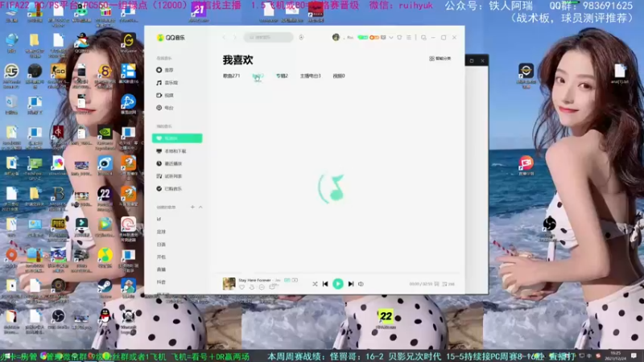644x362 pixels.
Task: Click the search box in QQ音乐
Action: (269, 37)
